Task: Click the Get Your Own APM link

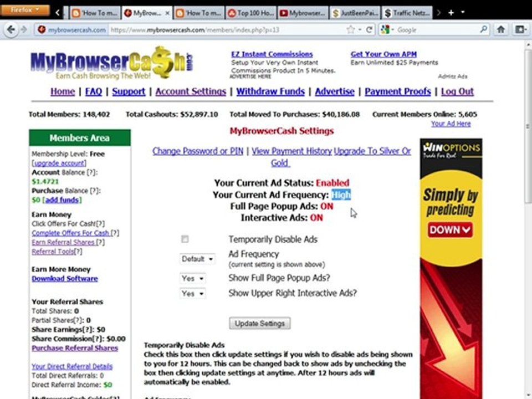Action: (x=383, y=54)
